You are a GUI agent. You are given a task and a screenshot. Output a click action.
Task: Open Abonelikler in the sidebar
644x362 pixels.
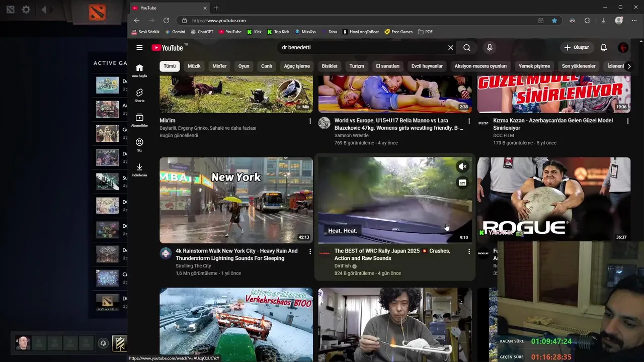tap(139, 120)
